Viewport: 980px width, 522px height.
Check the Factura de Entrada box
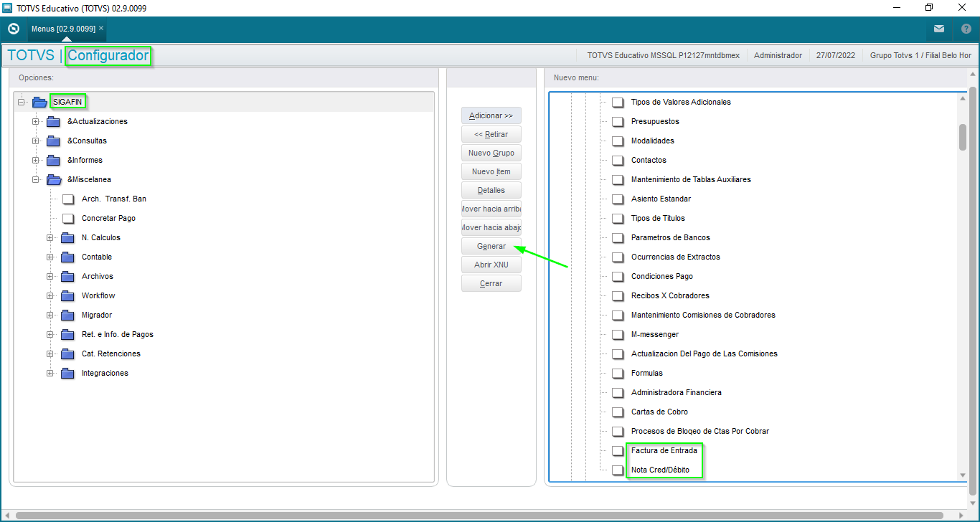click(618, 451)
